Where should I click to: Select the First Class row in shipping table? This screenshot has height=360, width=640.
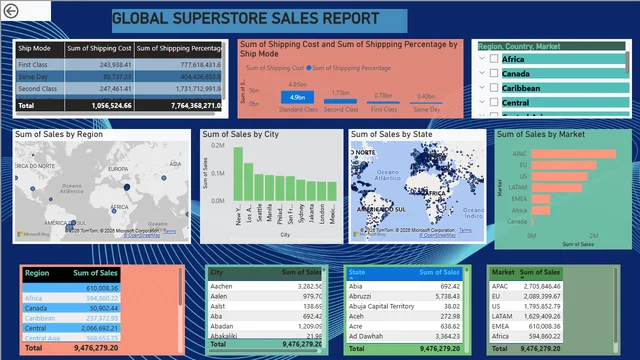point(119,64)
